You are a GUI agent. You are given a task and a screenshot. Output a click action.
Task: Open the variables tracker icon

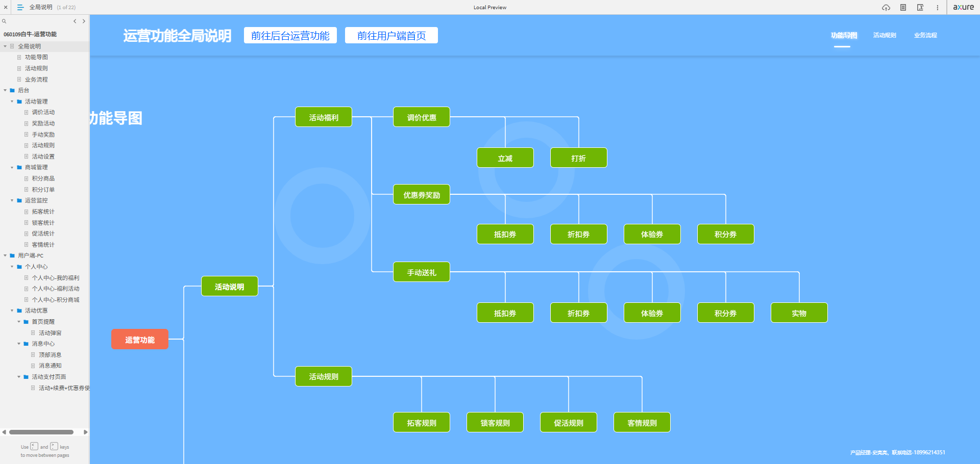(920, 8)
